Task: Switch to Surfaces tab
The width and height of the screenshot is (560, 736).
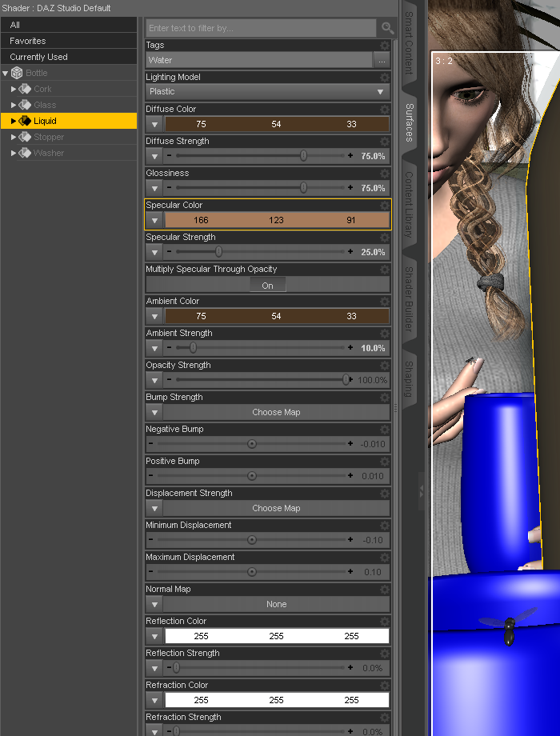Action: point(409,122)
